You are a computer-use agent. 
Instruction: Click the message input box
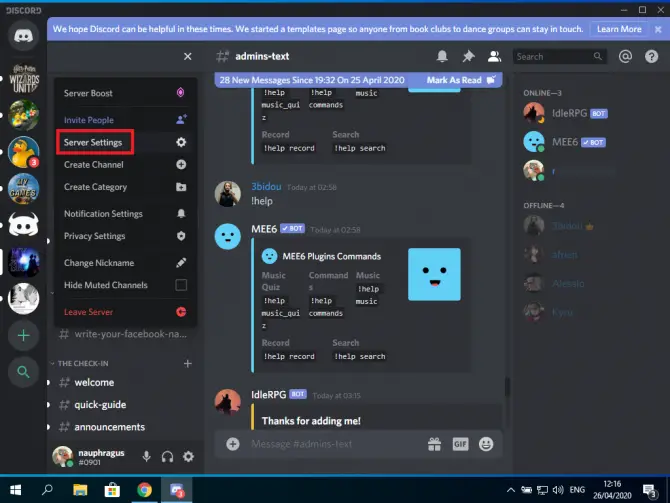coord(335,444)
